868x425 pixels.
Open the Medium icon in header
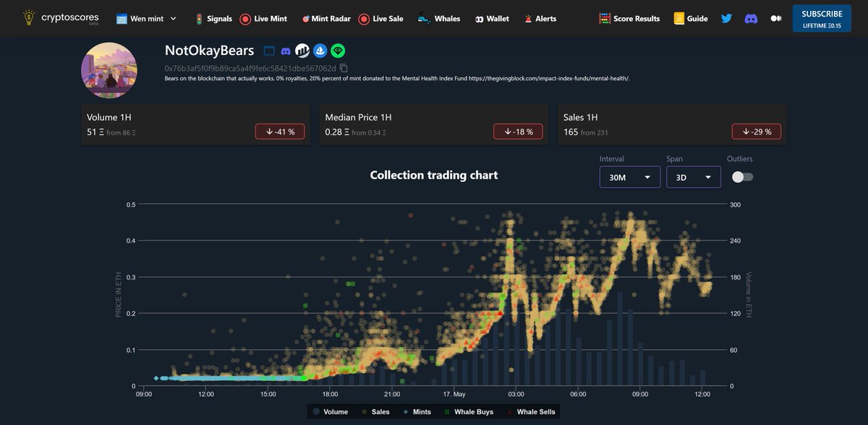point(776,18)
